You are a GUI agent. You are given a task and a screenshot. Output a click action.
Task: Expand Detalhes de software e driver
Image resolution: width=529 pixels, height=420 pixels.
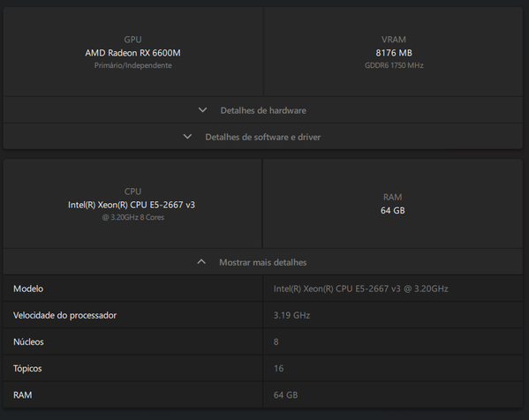pyautogui.click(x=263, y=137)
